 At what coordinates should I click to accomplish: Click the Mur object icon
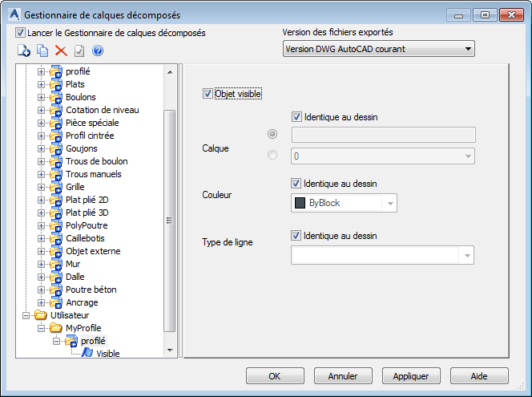tap(56, 264)
